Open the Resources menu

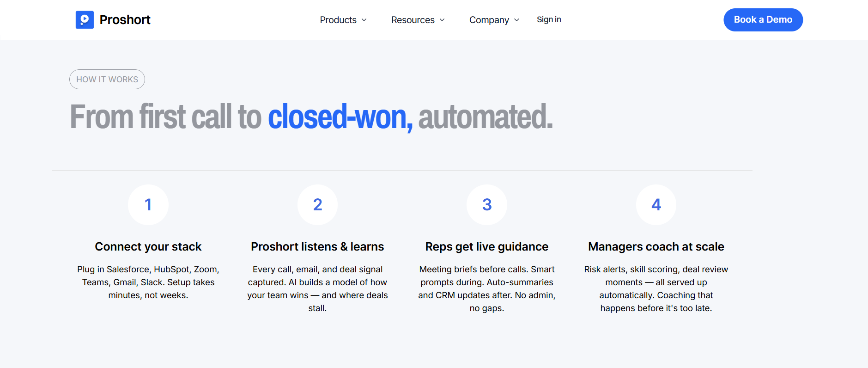pyautogui.click(x=418, y=20)
